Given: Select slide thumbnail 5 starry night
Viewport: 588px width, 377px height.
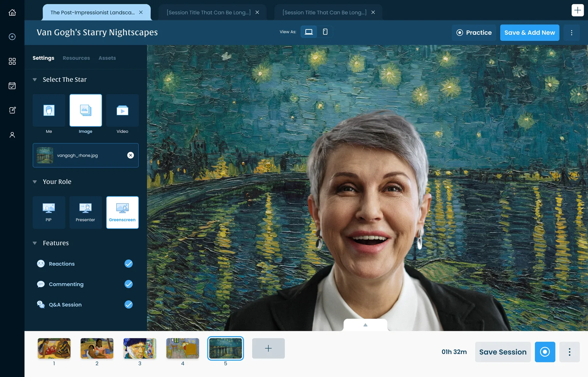Looking at the screenshot, I should (x=225, y=348).
